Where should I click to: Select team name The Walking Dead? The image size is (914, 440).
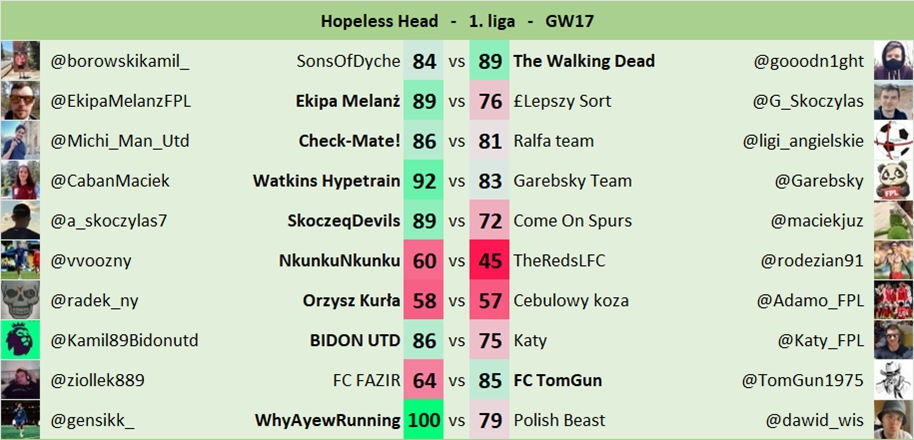(584, 61)
